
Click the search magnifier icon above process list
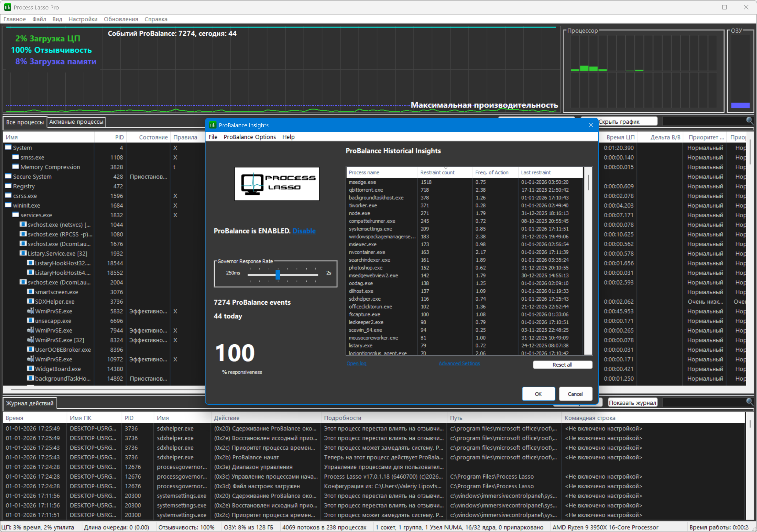(749, 121)
